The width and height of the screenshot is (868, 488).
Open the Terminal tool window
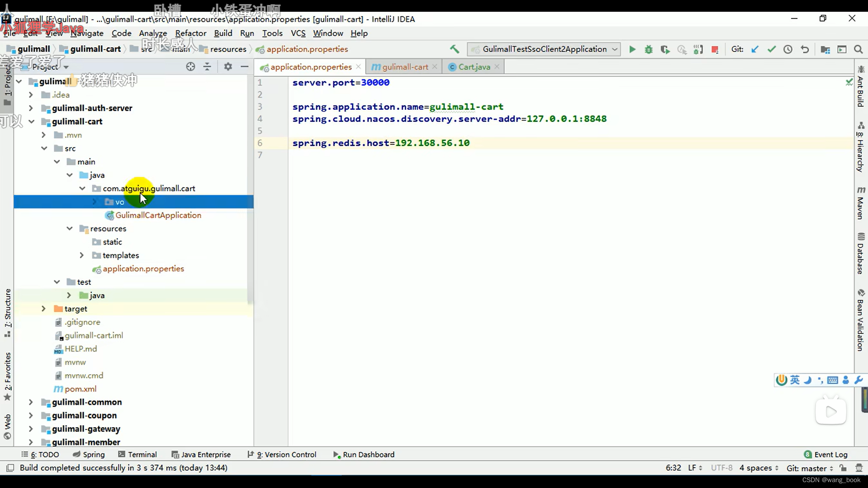[137, 455]
